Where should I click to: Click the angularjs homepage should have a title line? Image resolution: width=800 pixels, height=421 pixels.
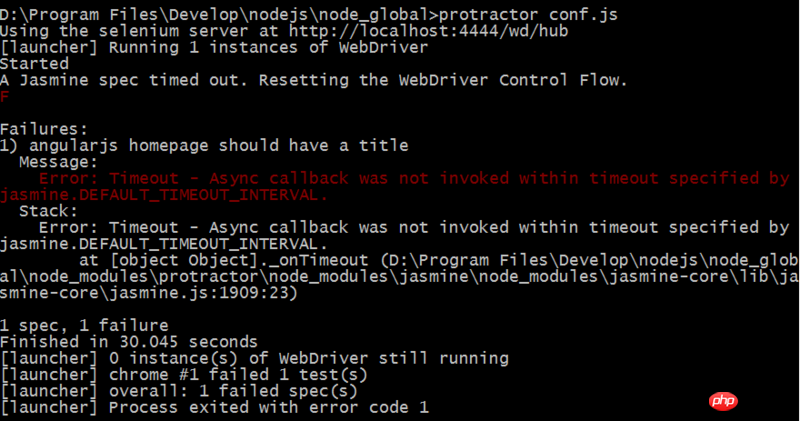204,145
